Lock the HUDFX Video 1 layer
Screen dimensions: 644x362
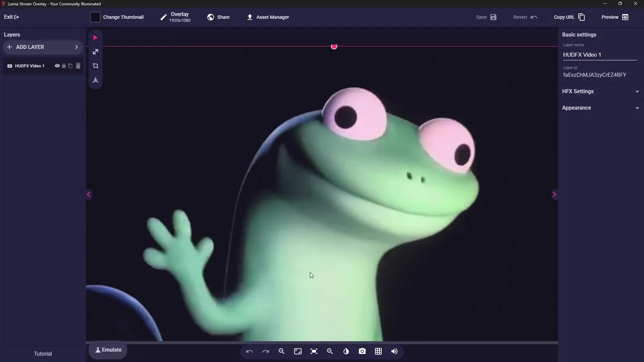pyautogui.click(x=64, y=66)
